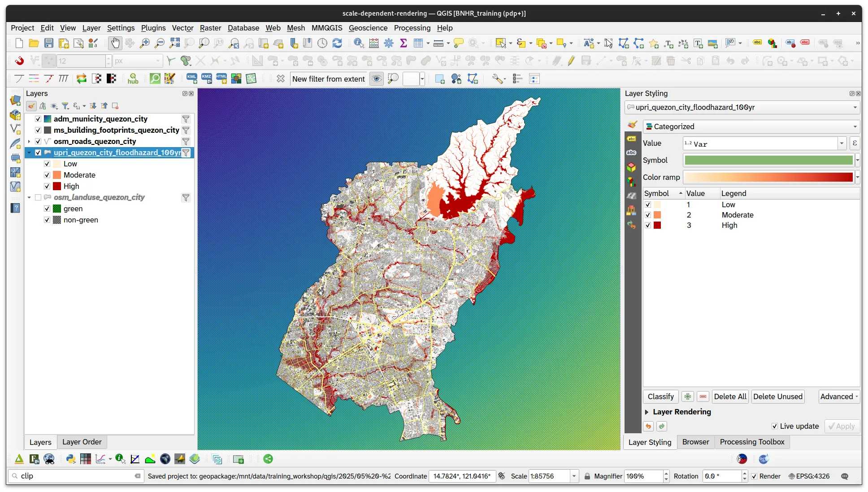Viewport: 868px width, 492px height.
Task: Open the Field Calculator icon
Action: 373,43
